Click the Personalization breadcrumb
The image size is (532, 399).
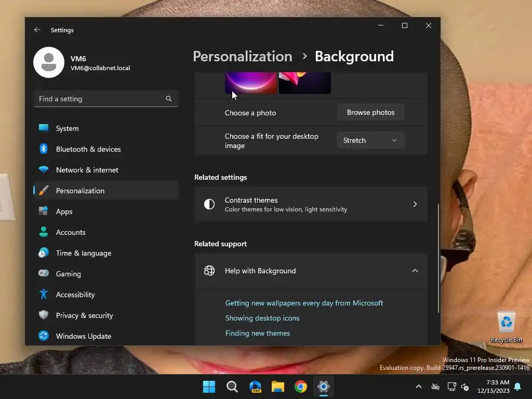[242, 56]
